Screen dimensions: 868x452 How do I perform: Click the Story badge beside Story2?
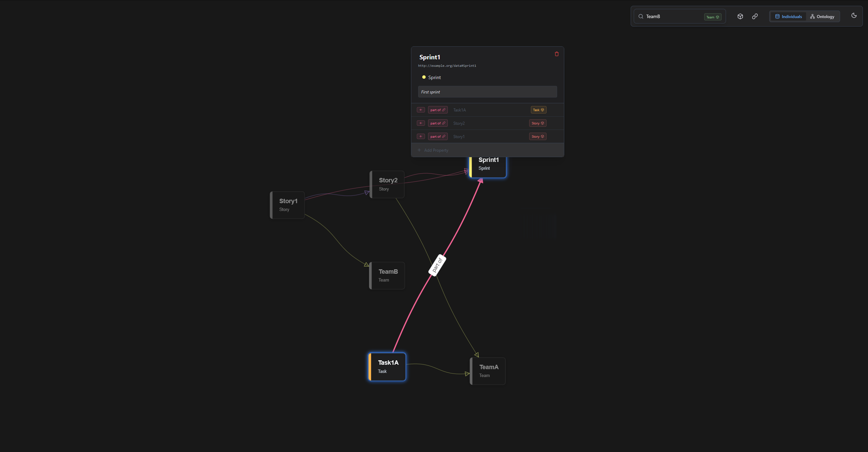pos(537,123)
